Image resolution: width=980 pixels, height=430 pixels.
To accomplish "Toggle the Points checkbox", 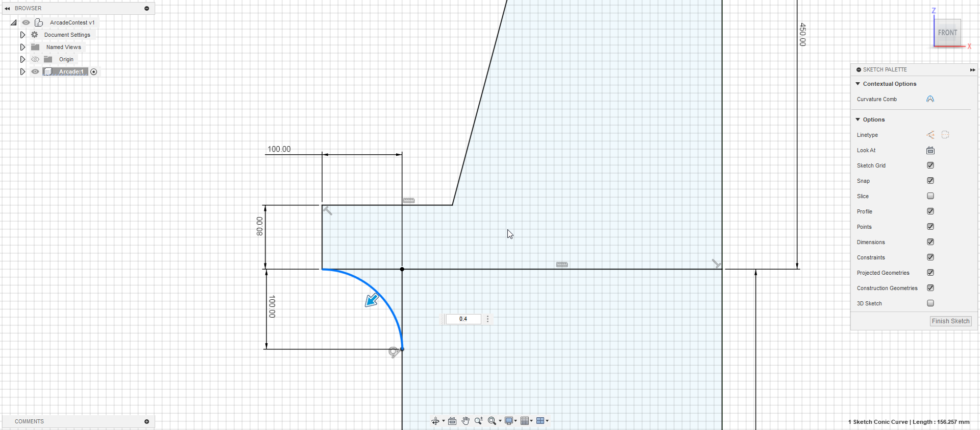I will tap(930, 227).
